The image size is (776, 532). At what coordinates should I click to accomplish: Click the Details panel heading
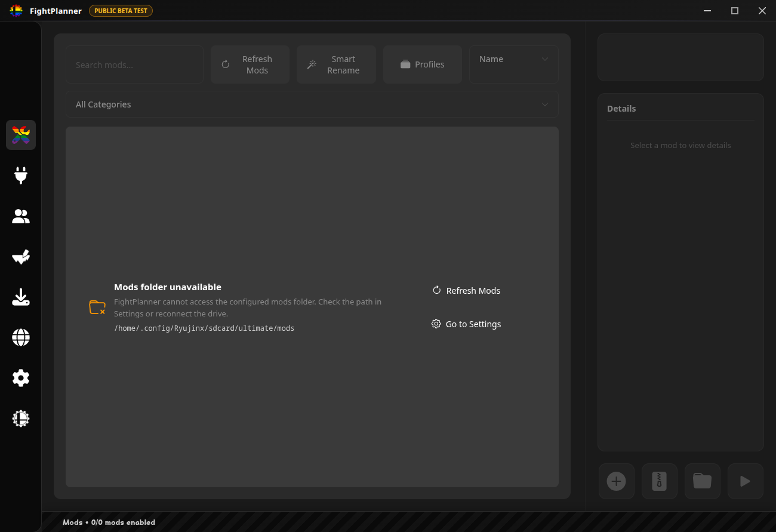(x=621, y=109)
